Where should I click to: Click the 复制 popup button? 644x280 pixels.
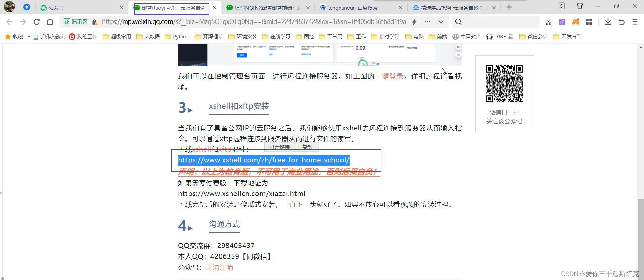(x=307, y=147)
